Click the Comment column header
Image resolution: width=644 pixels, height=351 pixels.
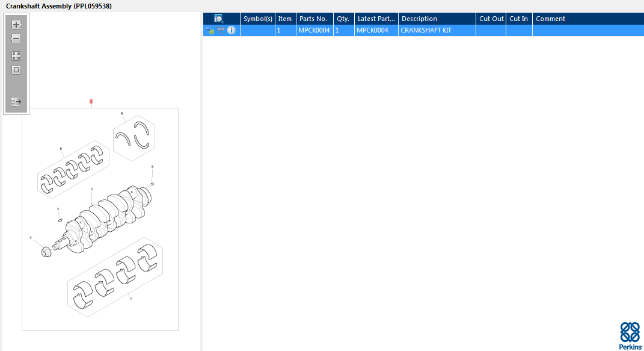588,19
